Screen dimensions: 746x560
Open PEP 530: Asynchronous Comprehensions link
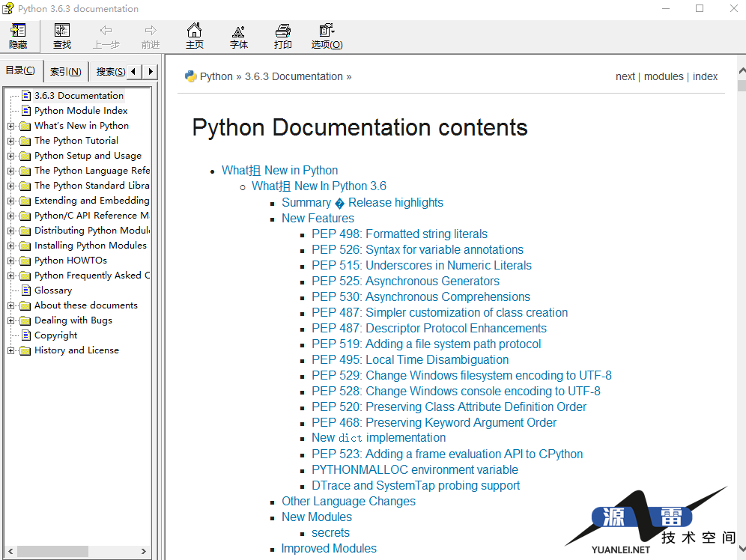[421, 296]
